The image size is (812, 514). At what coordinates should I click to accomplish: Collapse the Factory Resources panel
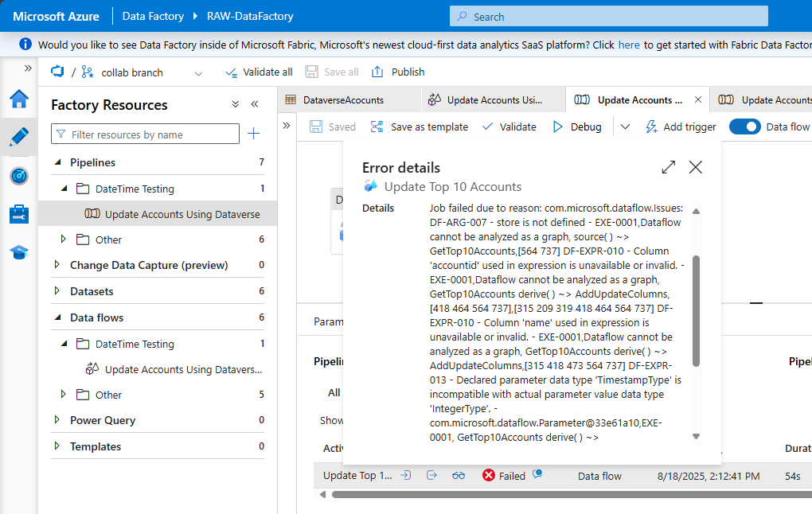[254, 104]
